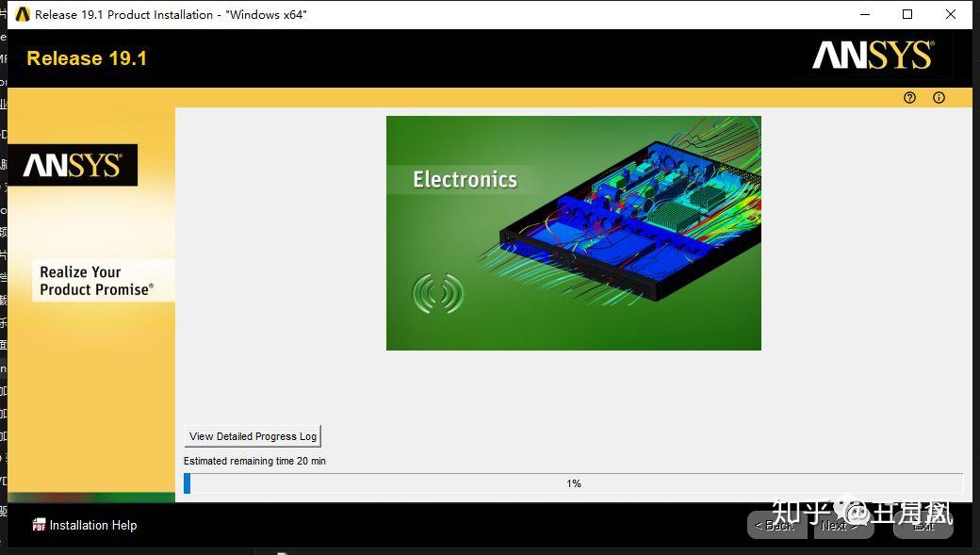Click the information circle icon
Image resolution: width=980 pixels, height=555 pixels.
pos(939,97)
